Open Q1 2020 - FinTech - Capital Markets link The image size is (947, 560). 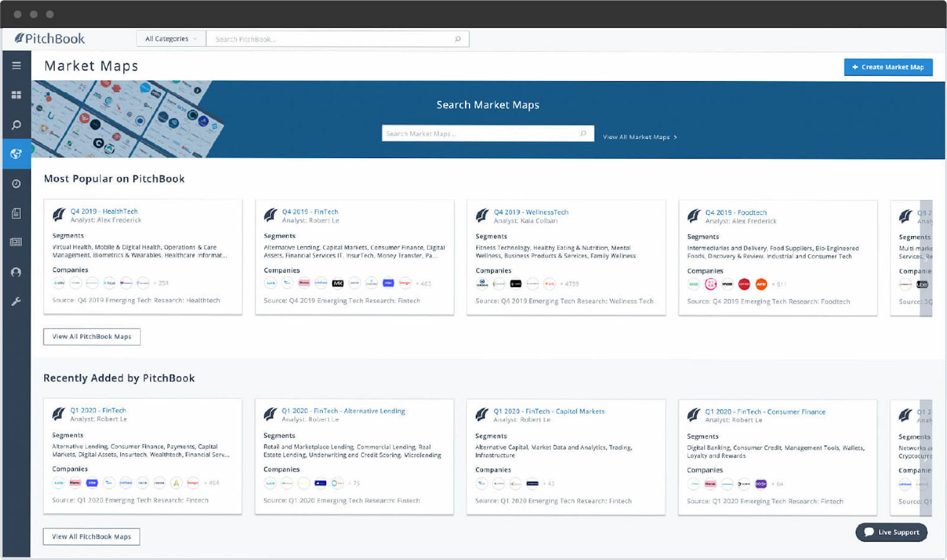pos(549,411)
